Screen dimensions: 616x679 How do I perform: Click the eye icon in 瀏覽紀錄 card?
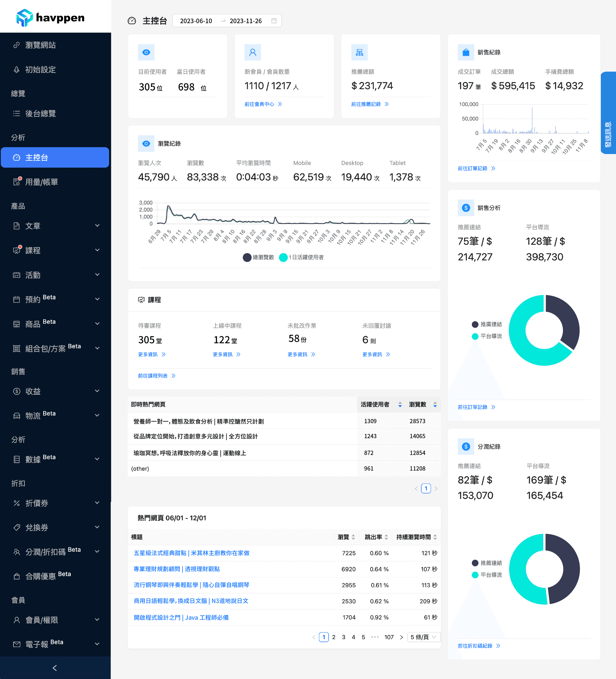point(146,144)
